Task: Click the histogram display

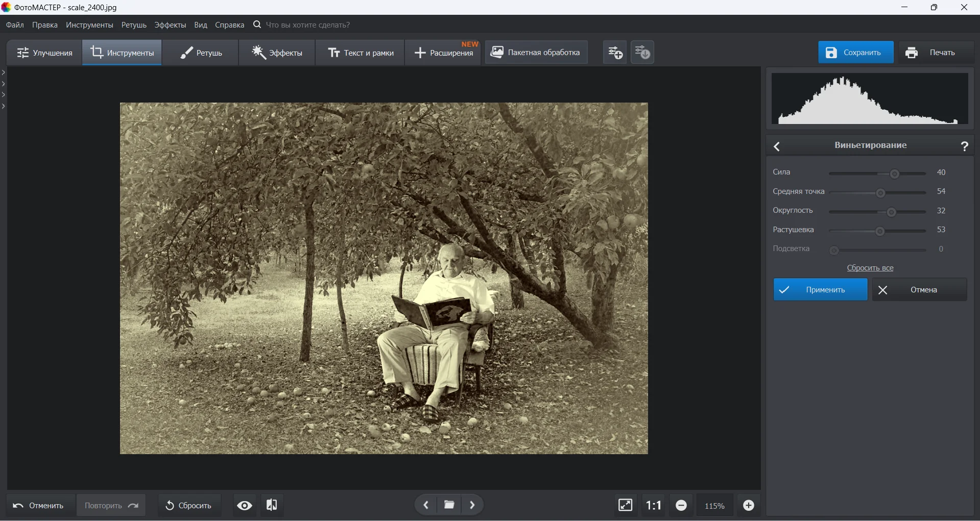Action: (x=870, y=98)
